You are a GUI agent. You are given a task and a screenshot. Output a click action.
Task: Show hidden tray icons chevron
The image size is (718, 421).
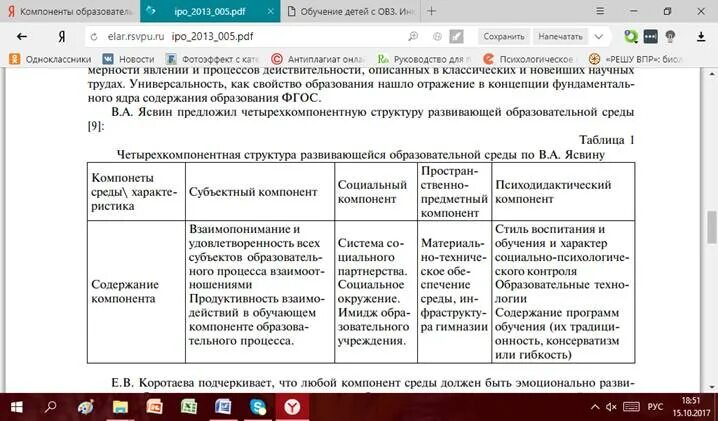pyautogui.click(x=594, y=407)
